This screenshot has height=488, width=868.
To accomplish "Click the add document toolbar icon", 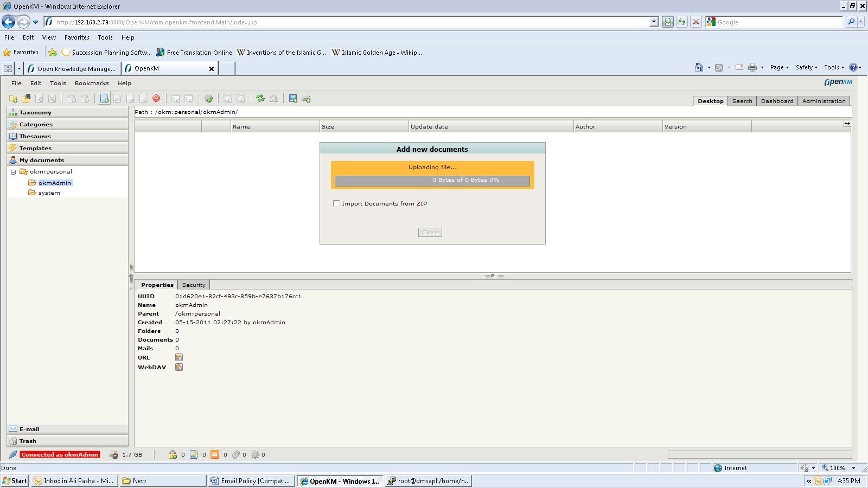I will (x=104, y=99).
